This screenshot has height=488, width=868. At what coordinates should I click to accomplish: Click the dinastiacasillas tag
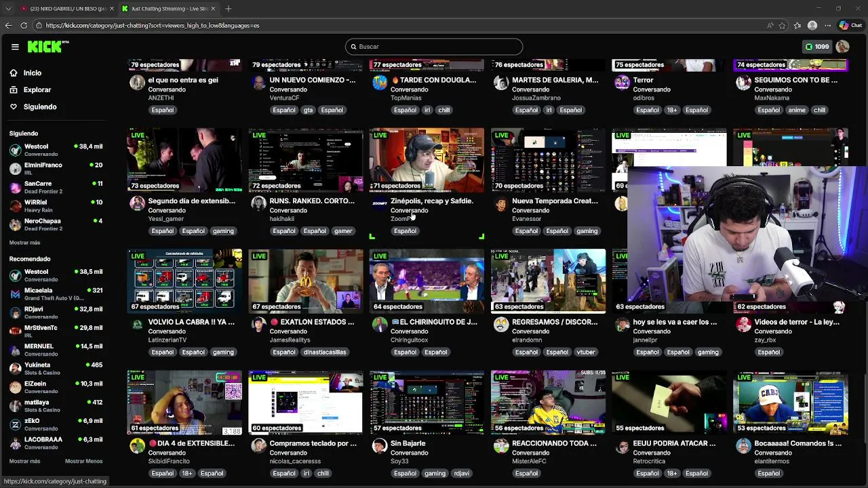pos(325,352)
